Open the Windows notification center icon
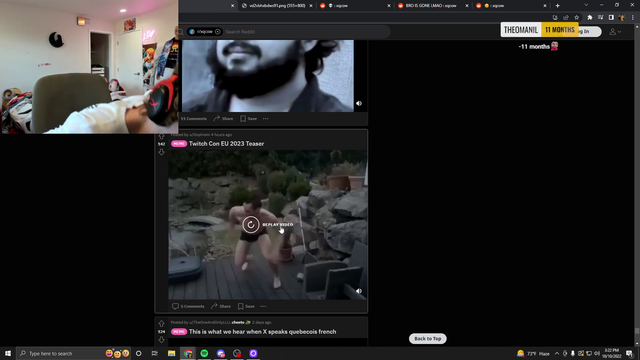The image size is (640, 360). pos(629,353)
